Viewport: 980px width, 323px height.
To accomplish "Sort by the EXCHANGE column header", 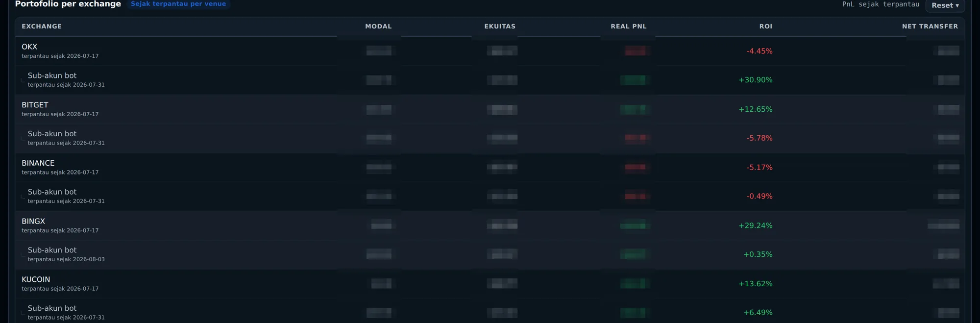I will coord(42,26).
